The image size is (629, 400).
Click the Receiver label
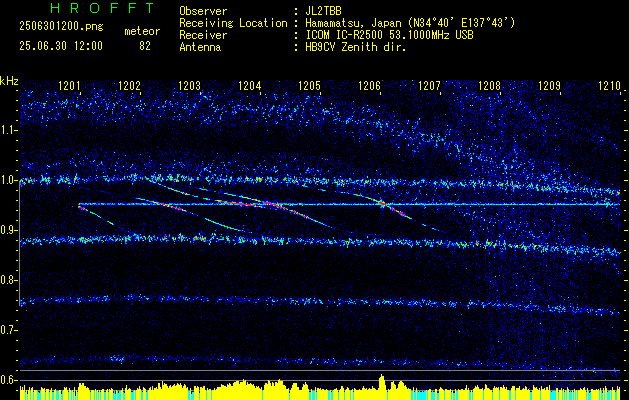(203, 35)
